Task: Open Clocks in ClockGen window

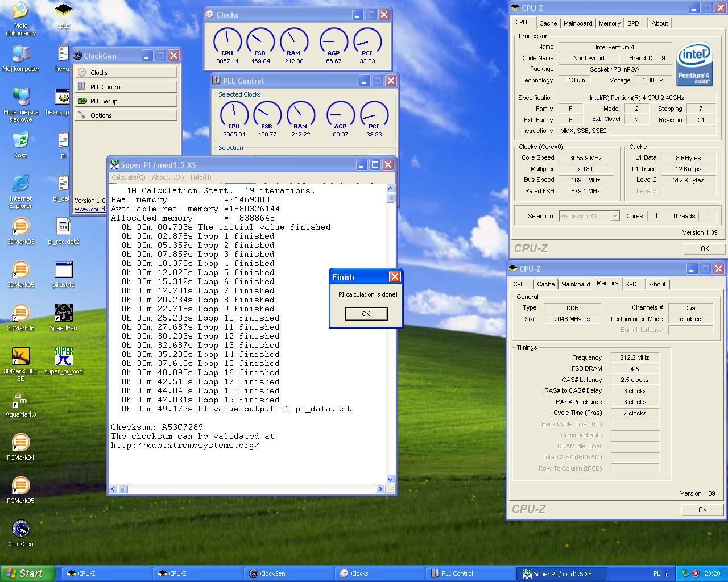Action: click(126, 72)
